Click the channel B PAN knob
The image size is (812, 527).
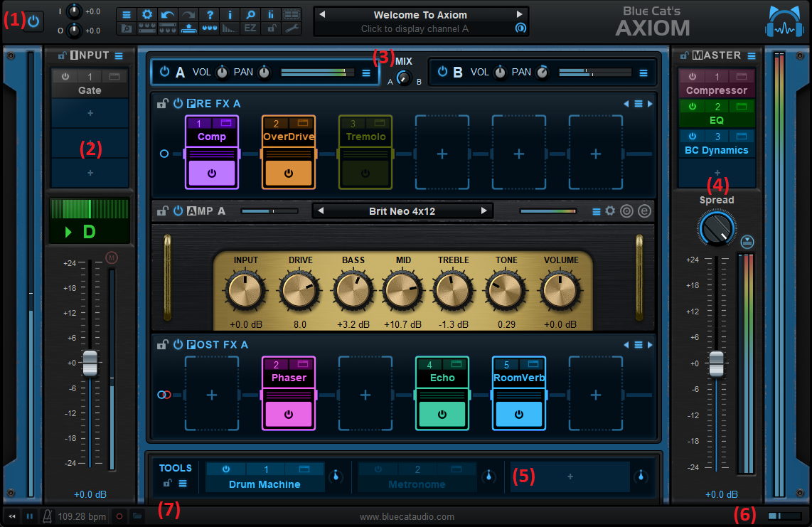(x=543, y=73)
